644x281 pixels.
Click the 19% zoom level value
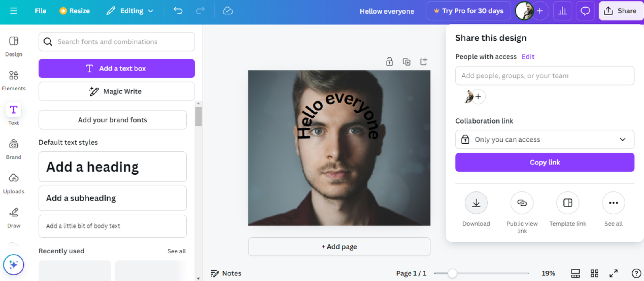[x=548, y=273]
